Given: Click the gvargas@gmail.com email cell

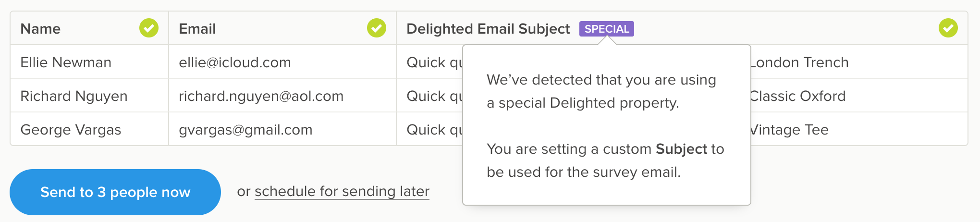Looking at the screenshot, I should point(245,130).
